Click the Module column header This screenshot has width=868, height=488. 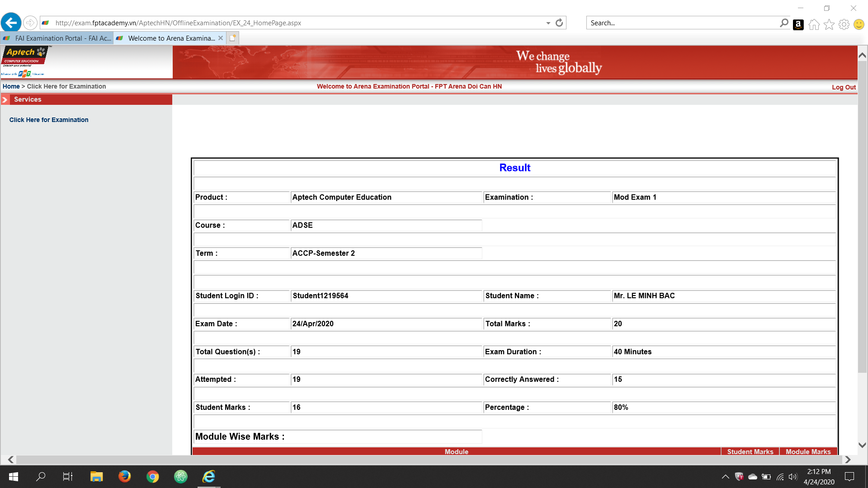point(456,451)
